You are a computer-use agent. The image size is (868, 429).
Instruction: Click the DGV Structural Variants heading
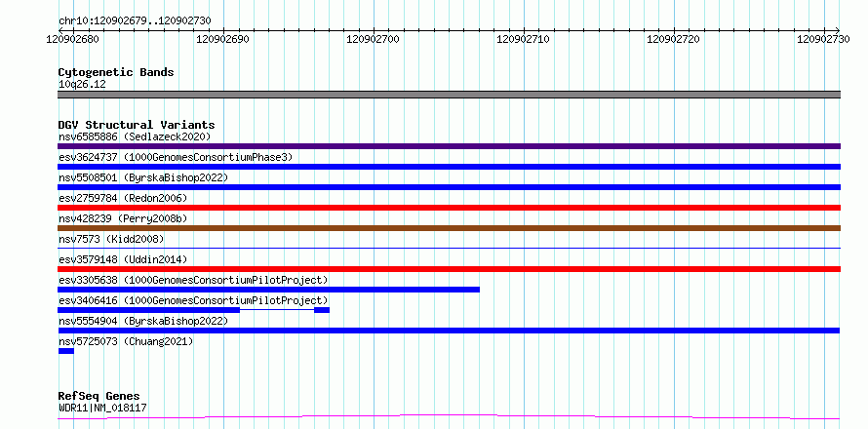click(x=137, y=125)
